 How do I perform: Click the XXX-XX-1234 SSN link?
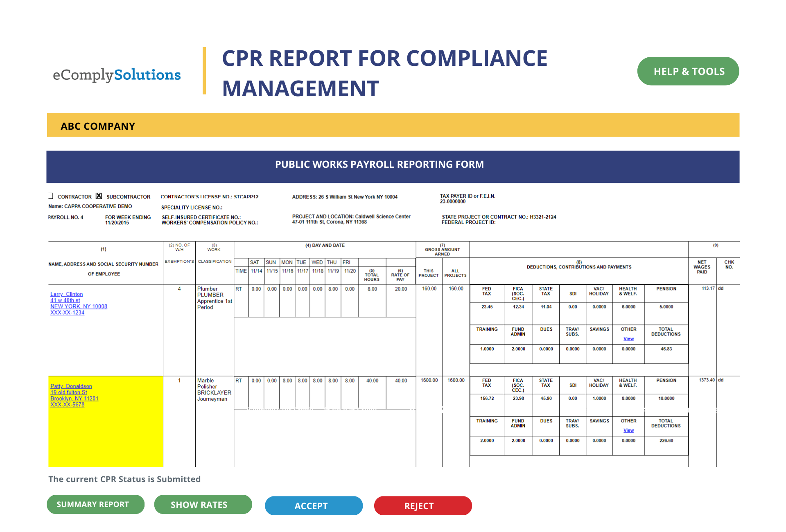(67, 313)
